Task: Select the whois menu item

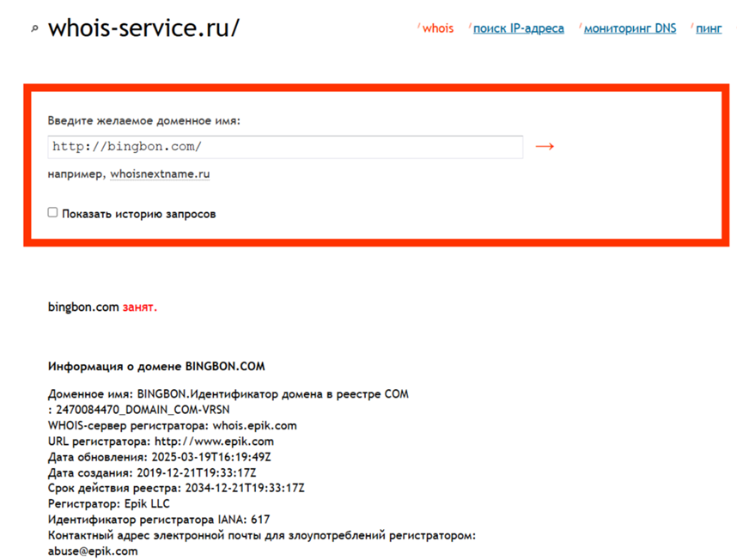Action: tap(437, 28)
